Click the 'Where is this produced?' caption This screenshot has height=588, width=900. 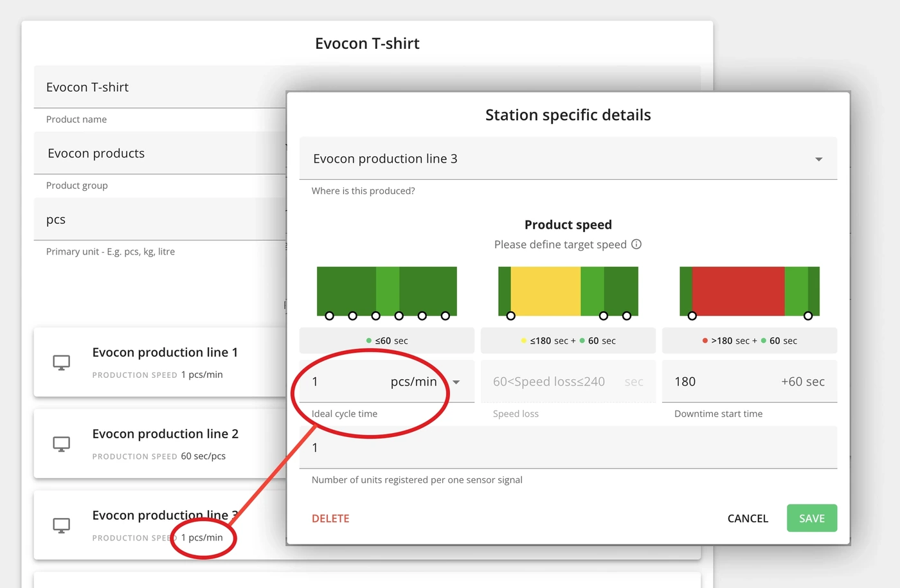pyautogui.click(x=363, y=191)
